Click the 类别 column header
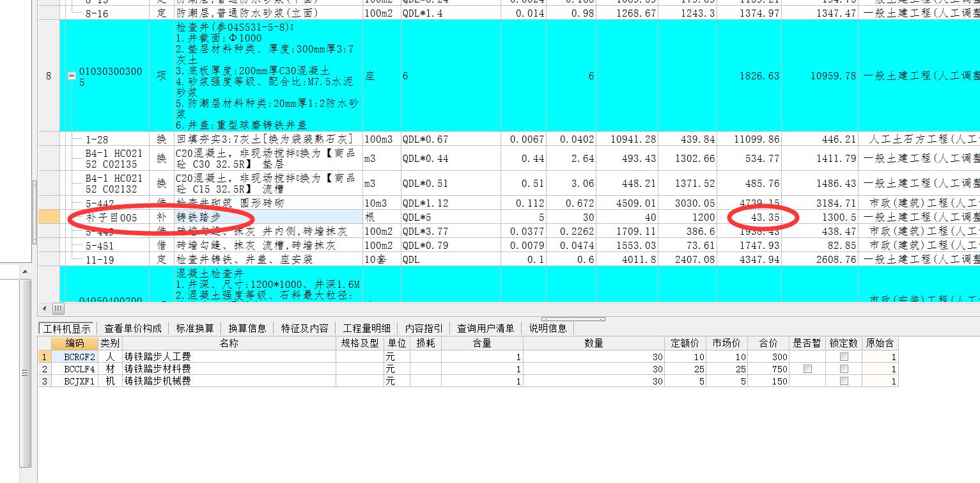The width and height of the screenshot is (980, 483). (x=110, y=344)
